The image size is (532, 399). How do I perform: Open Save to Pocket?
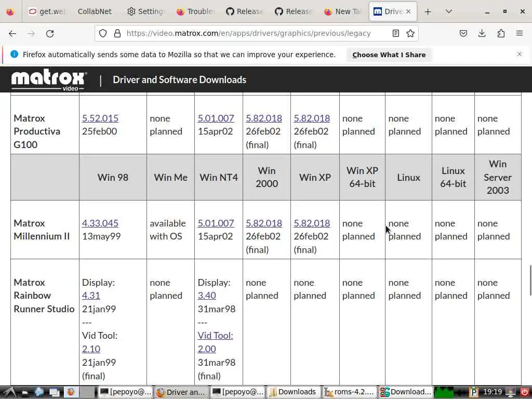[463, 33]
